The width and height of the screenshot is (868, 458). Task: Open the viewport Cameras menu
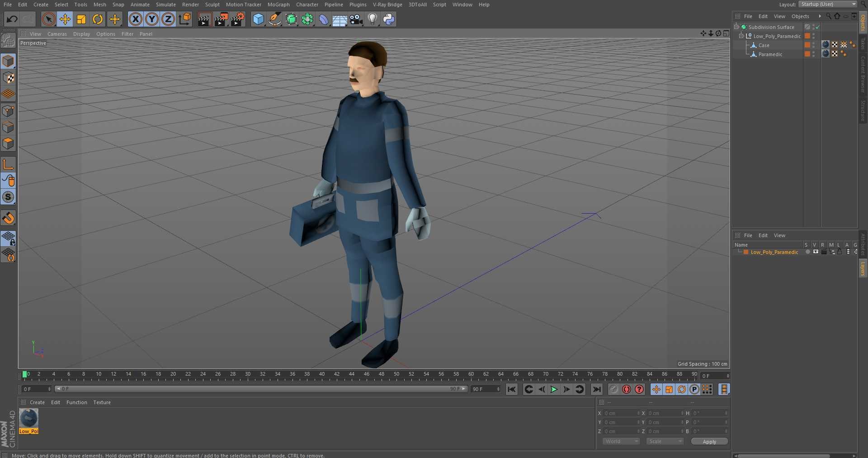coord(57,34)
